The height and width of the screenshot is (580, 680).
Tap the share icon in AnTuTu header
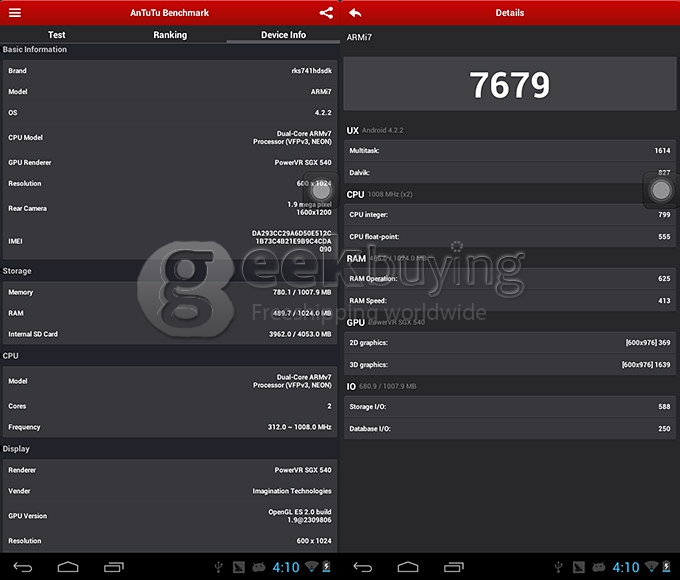point(326,13)
